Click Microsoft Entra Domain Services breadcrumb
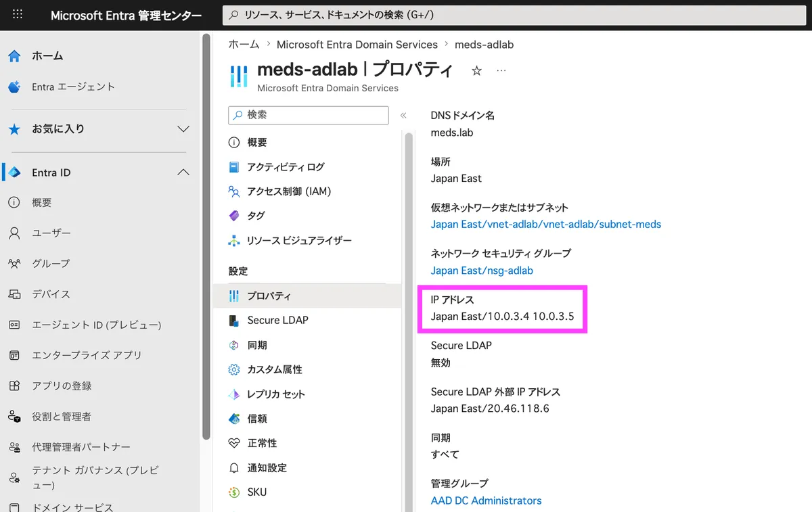Image resolution: width=812 pixels, height=512 pixels. coord(357,45)
